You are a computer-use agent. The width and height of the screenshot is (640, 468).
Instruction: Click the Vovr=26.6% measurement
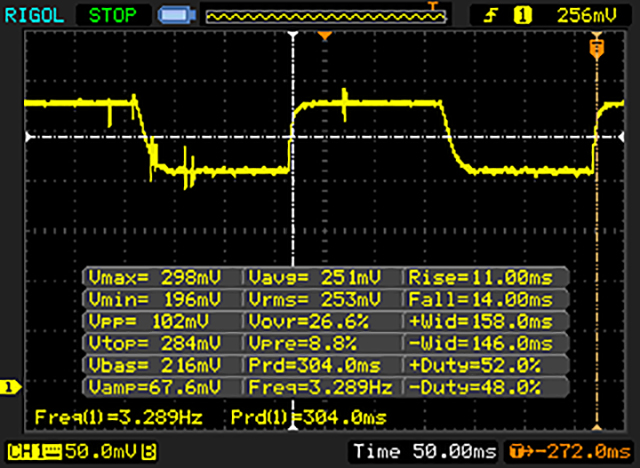(309, 322)
